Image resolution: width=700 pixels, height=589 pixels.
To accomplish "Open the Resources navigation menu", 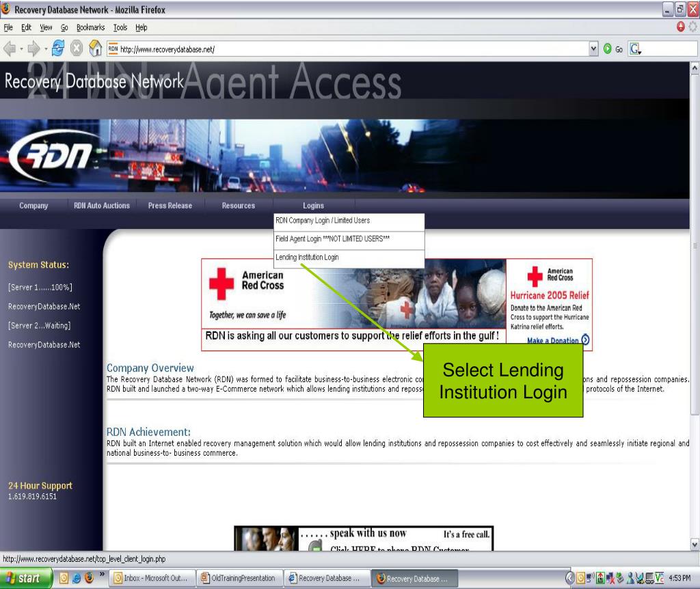I will [239, 206].
